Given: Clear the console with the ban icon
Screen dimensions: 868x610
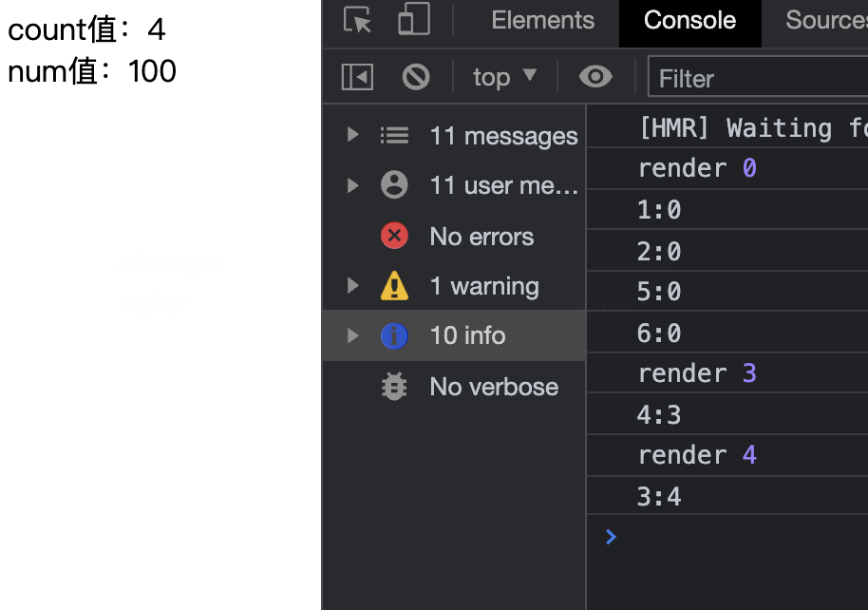Looking at the screenshot, I should [x=416, y=76].
